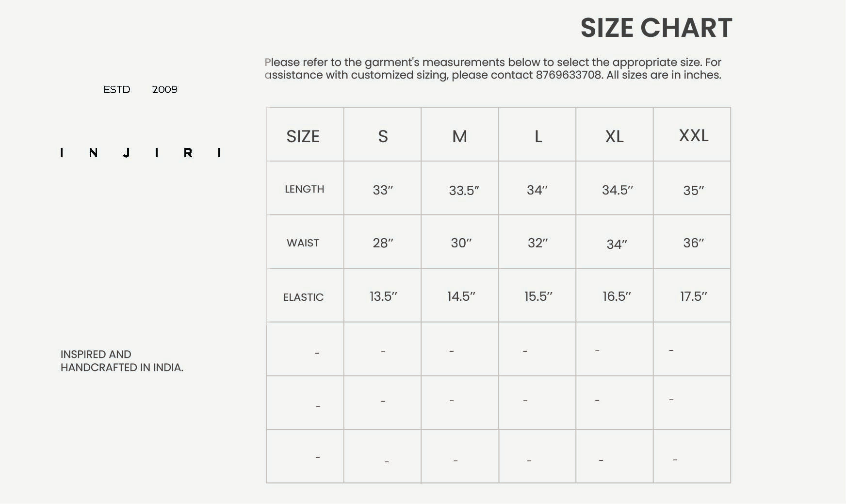846x504 pixels.
Task: Click the INJIRI brand logo text
Action: coord(141,153)
